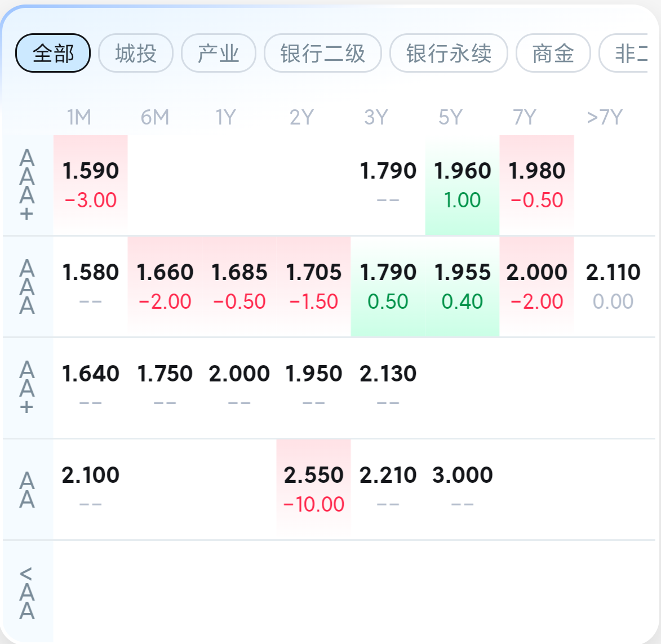This screenshot has height=644, width=661.
Task: Open AA+ 3Y cell with 2.130
Action: pos(388,388)
